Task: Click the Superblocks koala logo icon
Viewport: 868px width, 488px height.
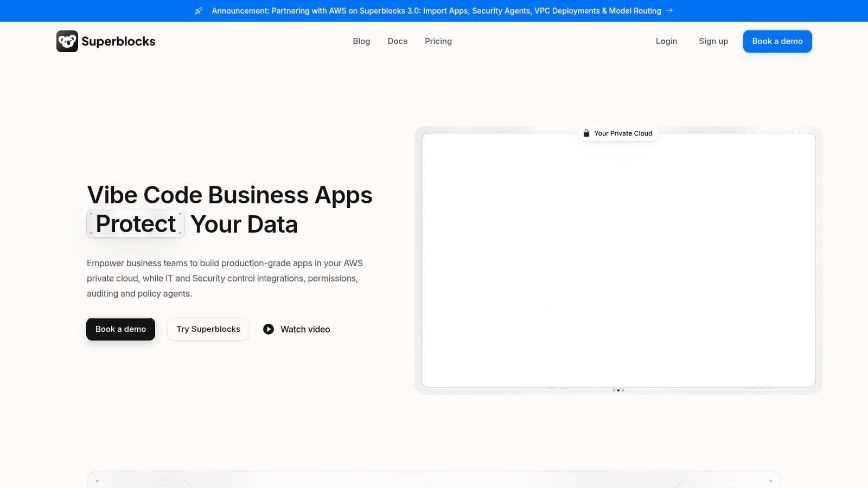Action: click(x=67, y=41)
